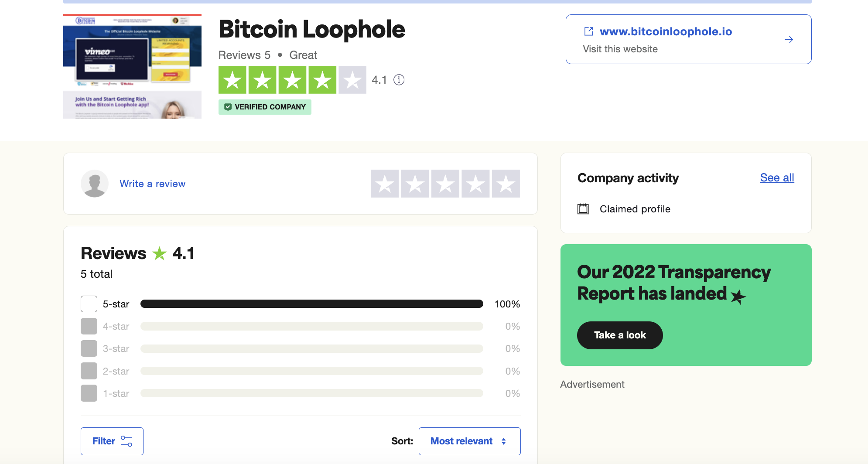
Task: Check the 4-star filter box
Action: (x=89, y=326)
